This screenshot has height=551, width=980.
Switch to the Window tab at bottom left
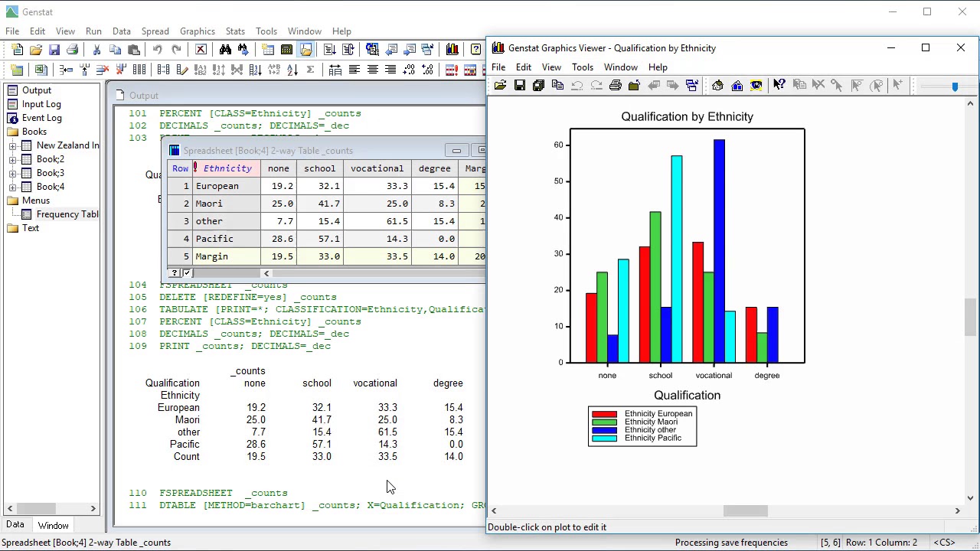point(54,526)
